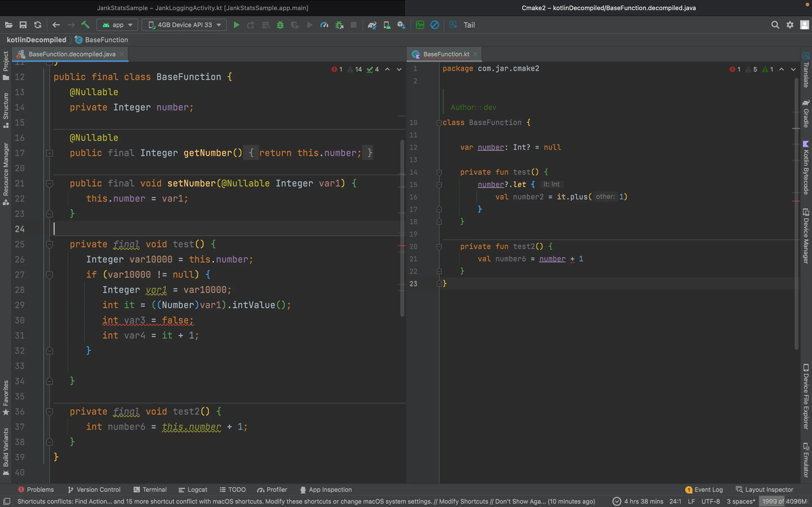Viewport: 812px width, 507px height.
Task: Run the app with the green play button
Action: pos(236,25)
